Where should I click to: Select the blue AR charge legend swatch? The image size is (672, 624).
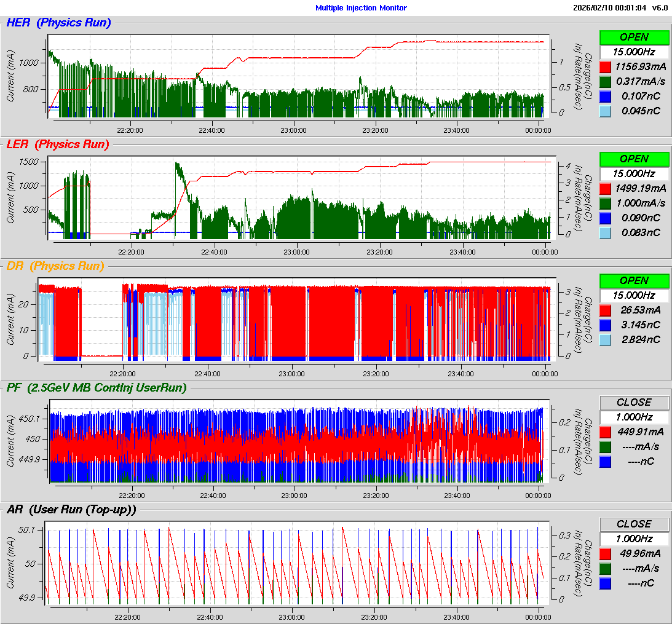605,583
